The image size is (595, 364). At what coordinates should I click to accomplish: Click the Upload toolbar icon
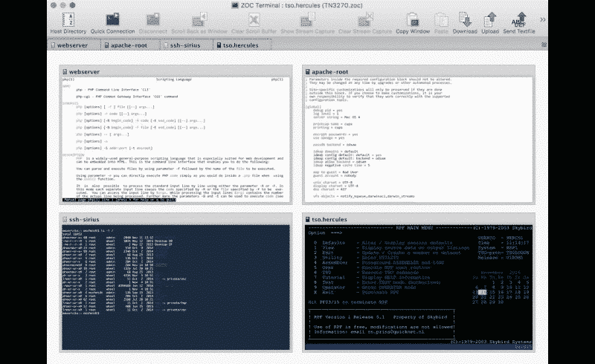pos(490,23)
